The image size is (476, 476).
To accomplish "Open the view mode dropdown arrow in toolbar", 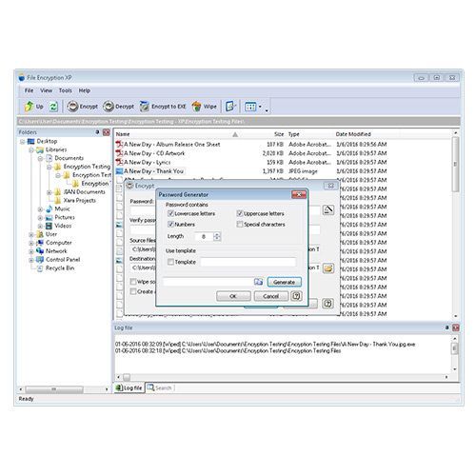I will point(260,107).
